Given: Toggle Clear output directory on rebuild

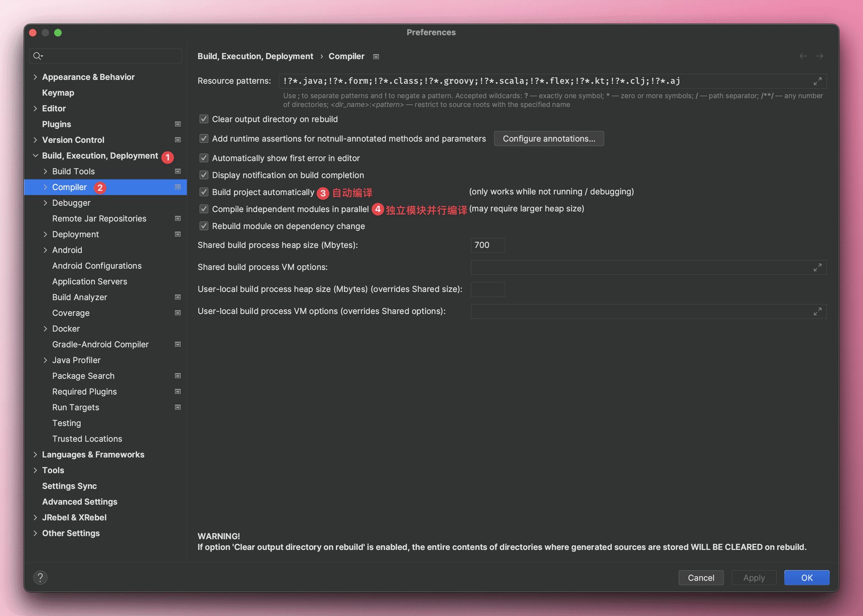Looking at the screenshot, I should [x=204, y=119].
